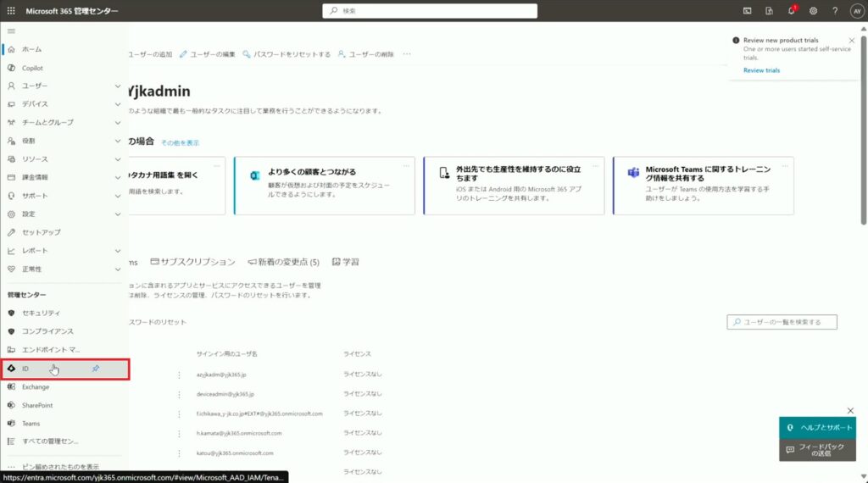Open the help question mark icon

(835, 10)
